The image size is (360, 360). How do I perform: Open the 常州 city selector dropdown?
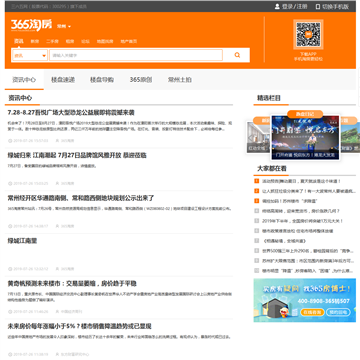pyautogui.click(x=64, y=26)
